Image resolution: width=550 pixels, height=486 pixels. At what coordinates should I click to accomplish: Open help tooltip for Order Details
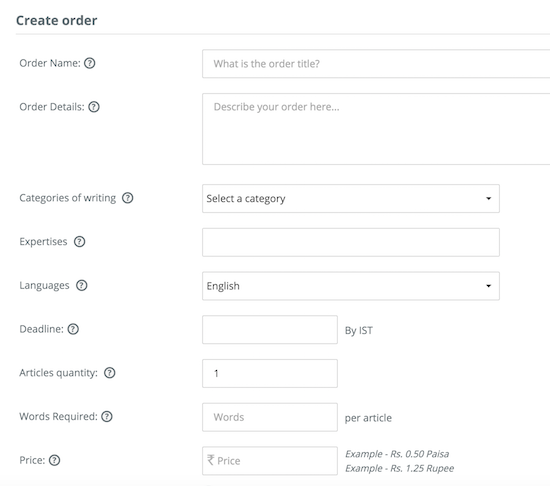pos(94,107)
